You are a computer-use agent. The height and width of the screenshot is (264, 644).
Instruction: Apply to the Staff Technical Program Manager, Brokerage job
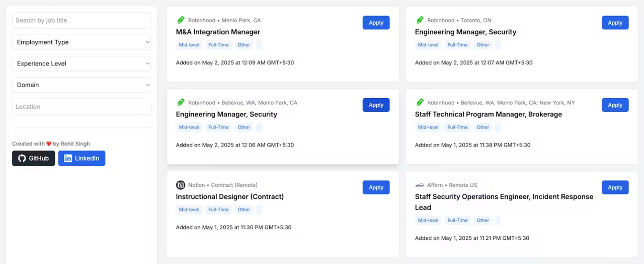[615, 105]
